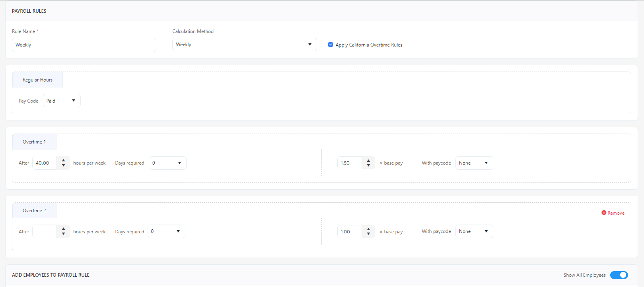Expand Overtime 2 Days required dropdown
644x287 pixels.
click(166, 231)
